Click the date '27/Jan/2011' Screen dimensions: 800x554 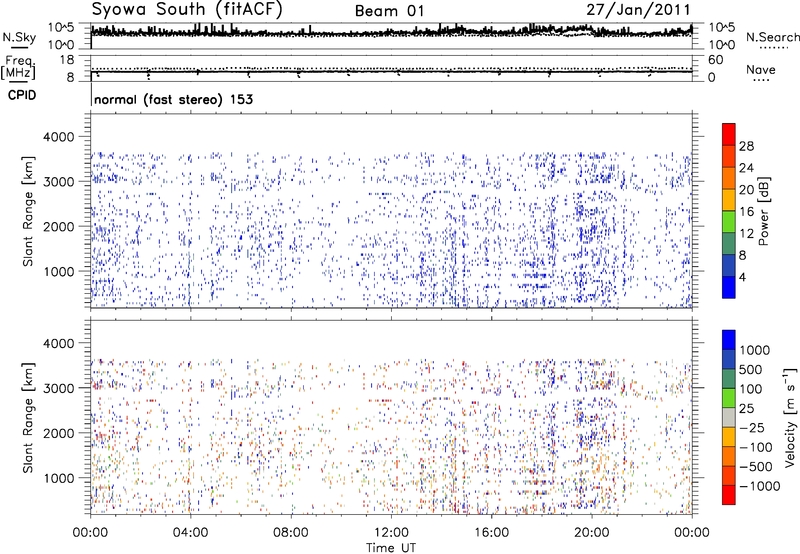click(638, 10)
